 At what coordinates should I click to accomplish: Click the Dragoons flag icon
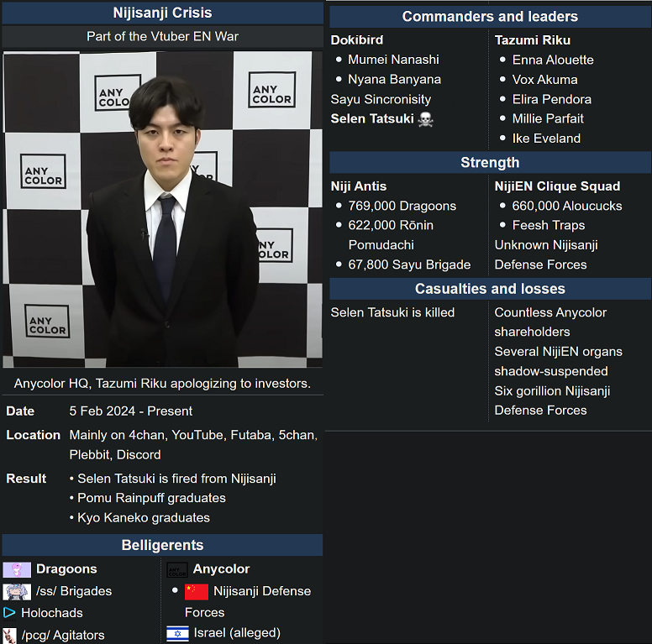tap(17, 569)
